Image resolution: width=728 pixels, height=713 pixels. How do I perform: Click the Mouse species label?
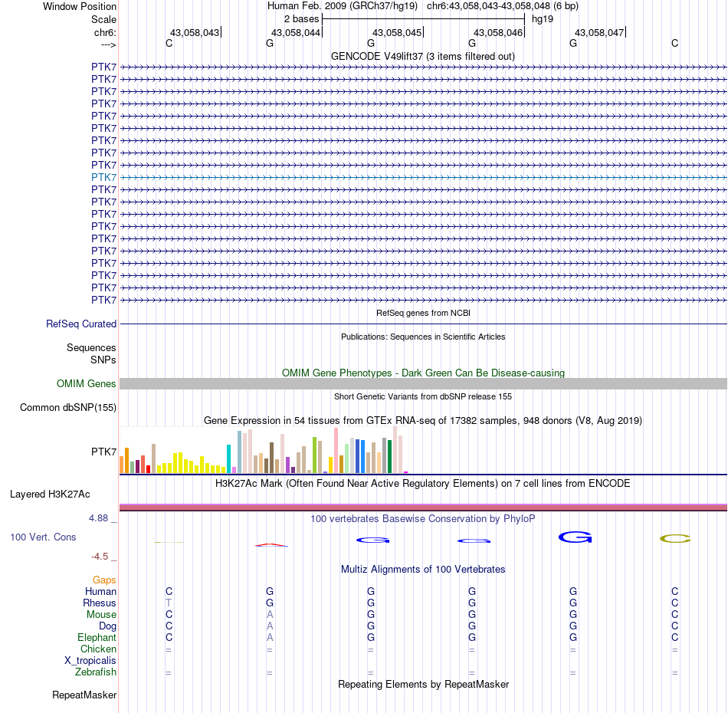[101, 615]
